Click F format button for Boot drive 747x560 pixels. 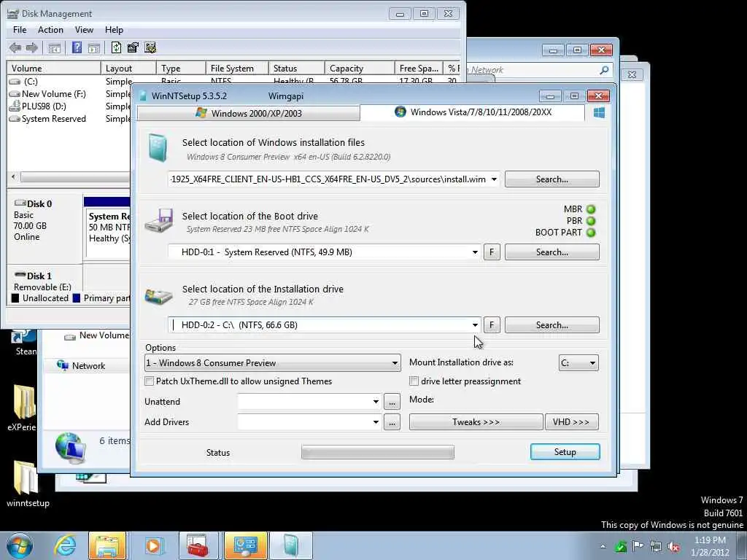coord(492,252)
